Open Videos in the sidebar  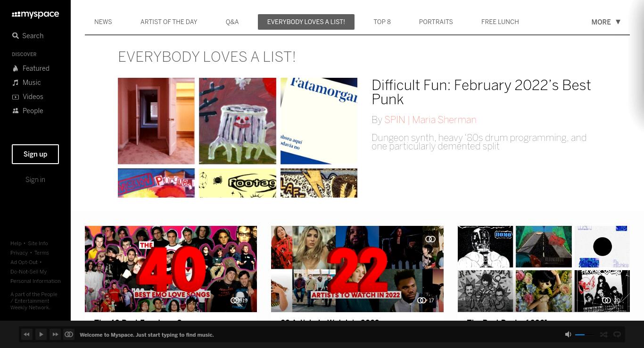(27, 97)
